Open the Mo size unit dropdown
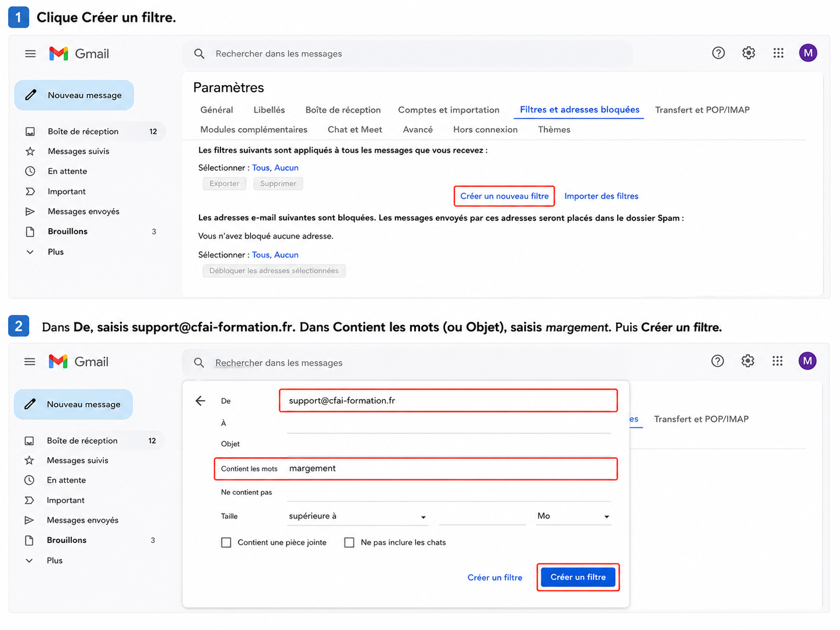The width and height of the screenshot is (840, 630). (x=573, y=516)
